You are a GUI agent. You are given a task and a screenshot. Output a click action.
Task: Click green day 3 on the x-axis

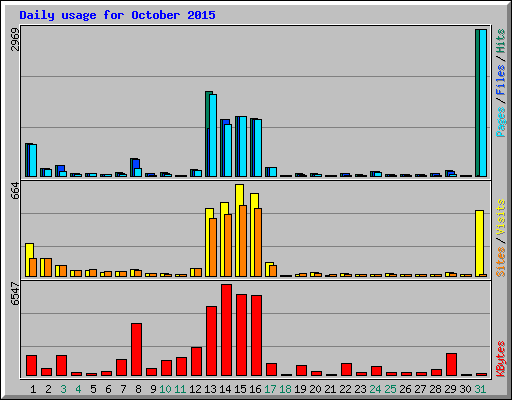[63, 389]
